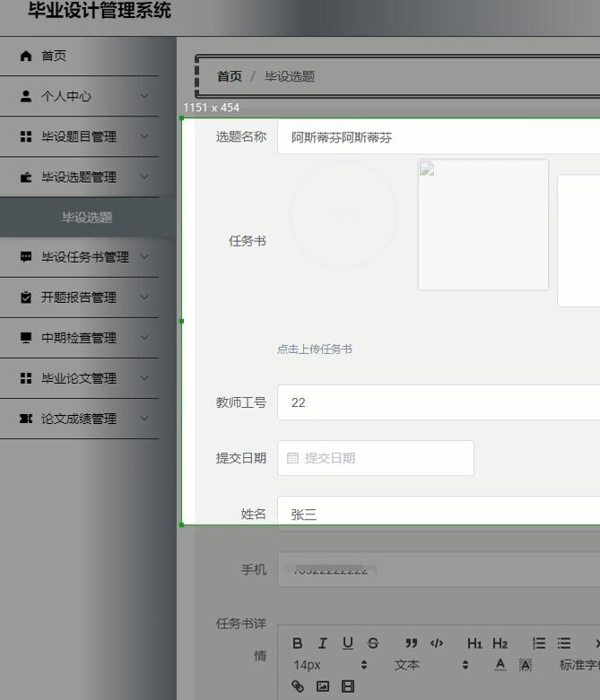Click the 姓名 input field
The width and height of the screenshot is (600, 700).
[439, 514]
